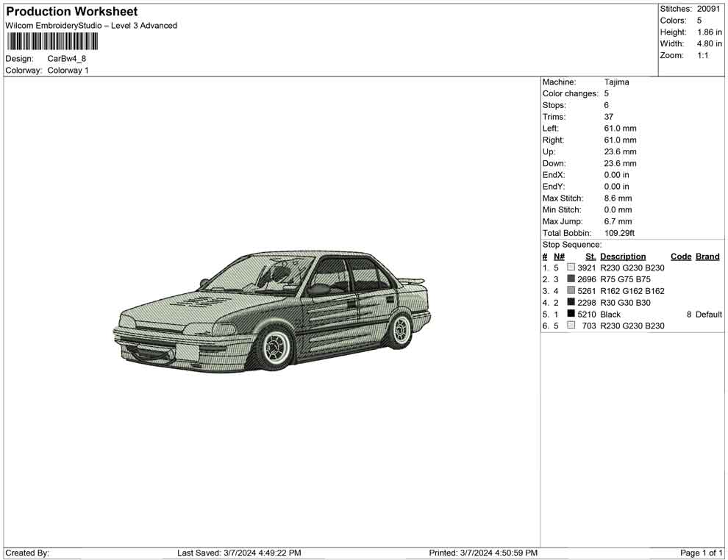Select the color swatch for thread 5261
Screen dimensions: 728x560
[x=571, y=290]
